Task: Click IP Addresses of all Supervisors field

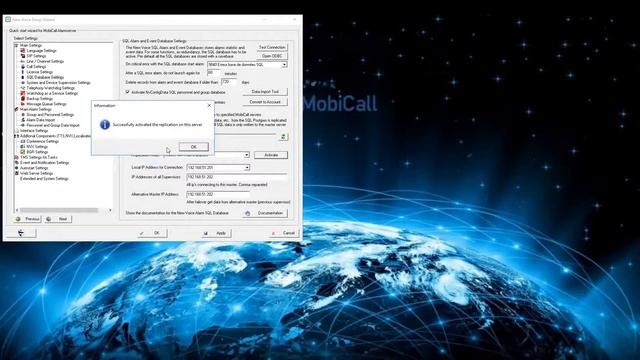Action: (236, 177)
